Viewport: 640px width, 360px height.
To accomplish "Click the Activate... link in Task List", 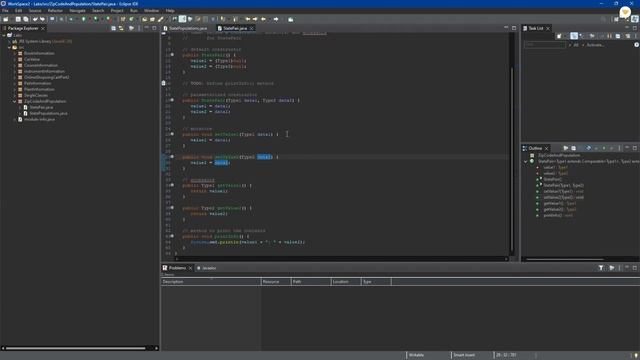I will [596, 45].
